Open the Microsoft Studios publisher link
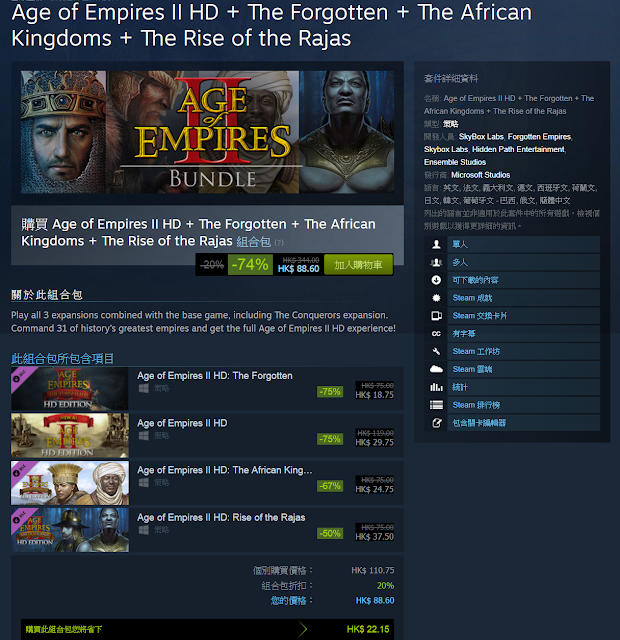620x640 pixels. click(x=480, y=175)
